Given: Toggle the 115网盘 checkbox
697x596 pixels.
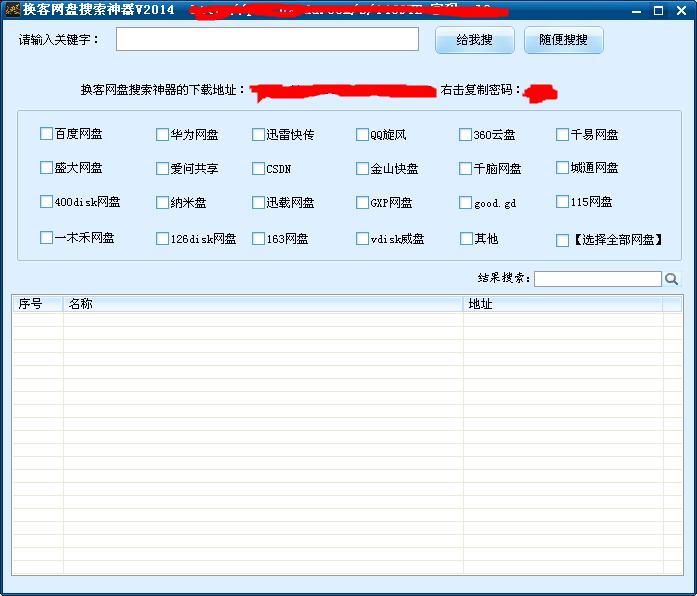Looking at the screenshot, I should tap(562, 201).
